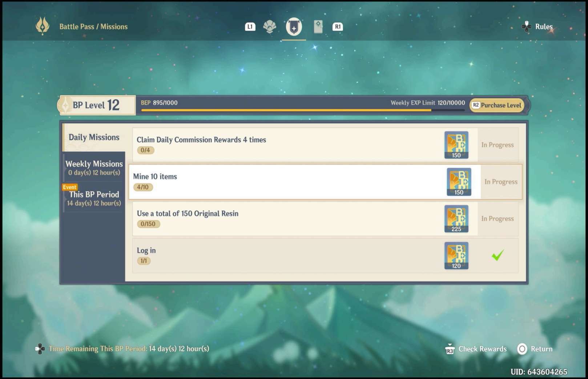This screenshot has height=379, width=588.
Task: Click the Battle Pass / Missions title
Action: coord(93,27)
